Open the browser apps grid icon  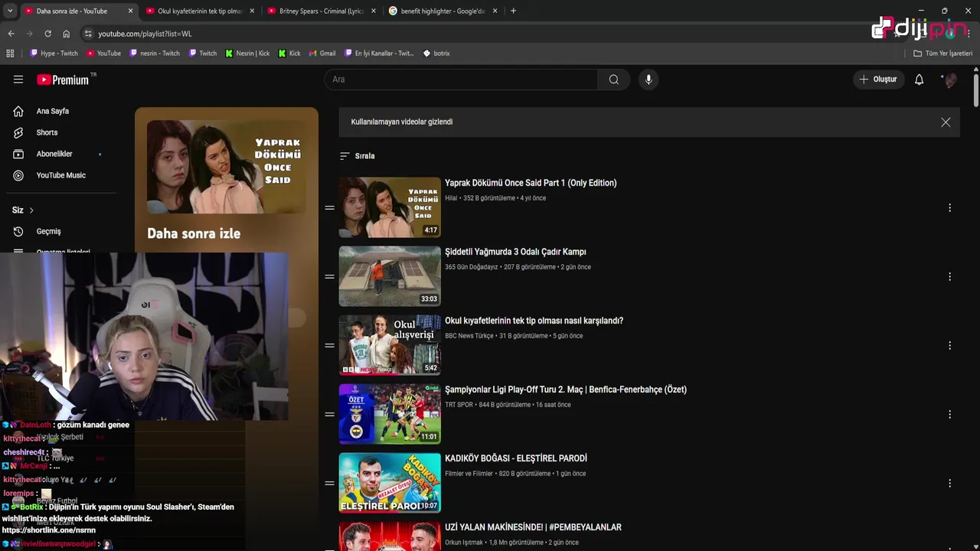tap(10, 54)
